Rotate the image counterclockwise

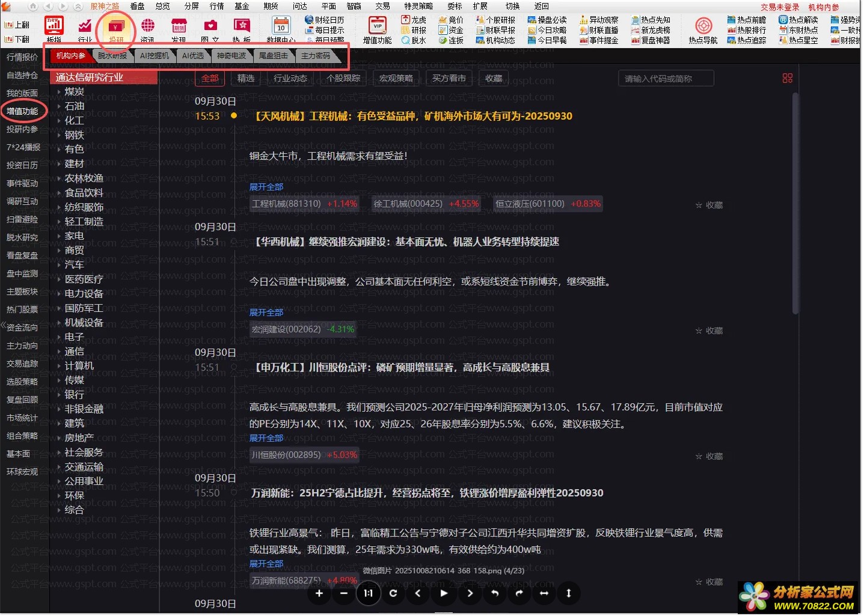(x=494, y=593)
